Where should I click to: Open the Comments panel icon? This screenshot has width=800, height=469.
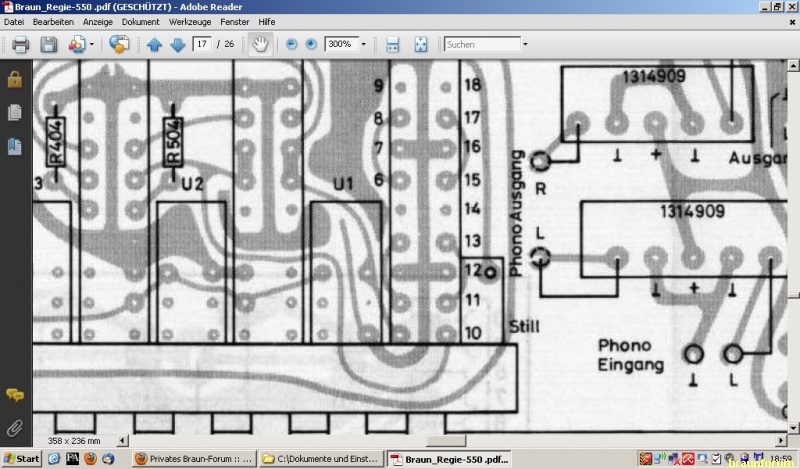click(15, 394)
